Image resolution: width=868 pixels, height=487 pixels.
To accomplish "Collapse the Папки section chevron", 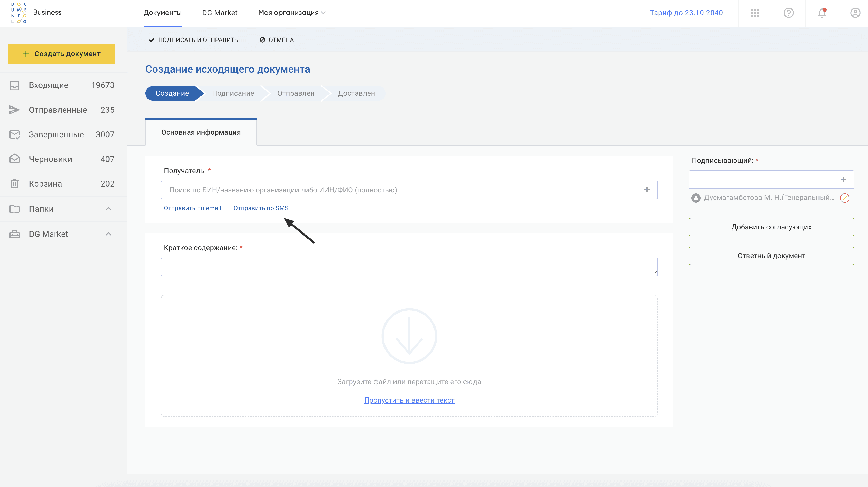I will 108,209.
